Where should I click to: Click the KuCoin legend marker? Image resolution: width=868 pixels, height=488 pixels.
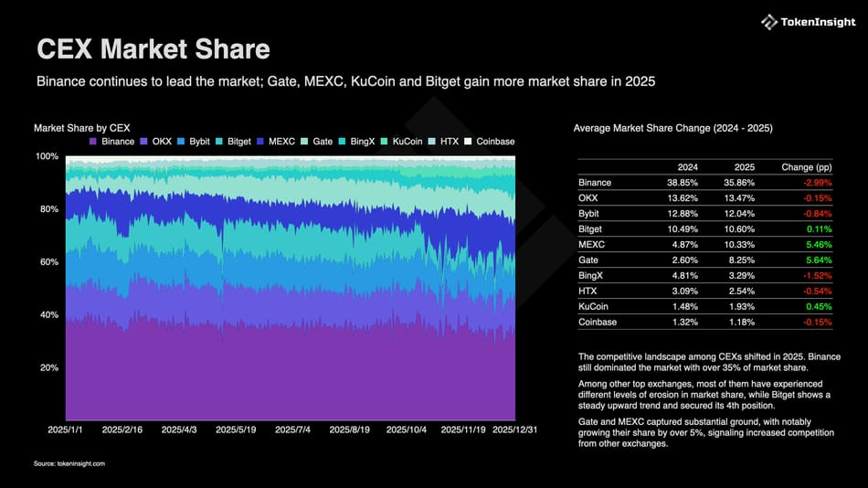[x=384, y=142]
